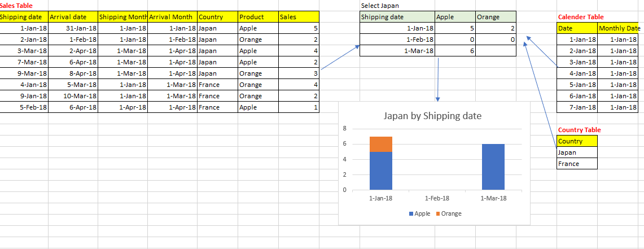
Task: Click 'Japan' in the Country Table
Action: pos(577,152)
